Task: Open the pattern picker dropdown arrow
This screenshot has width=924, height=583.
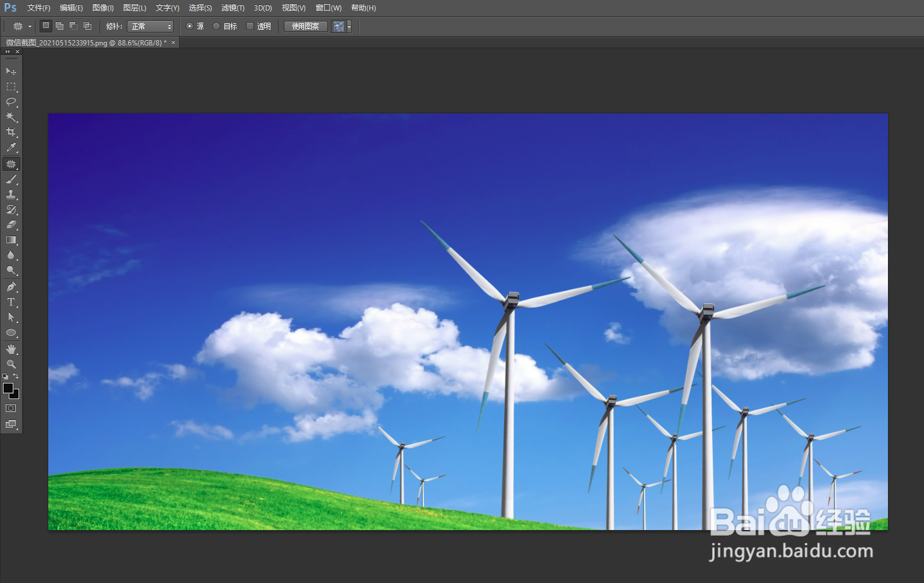Action: click(x=349, y=26)
